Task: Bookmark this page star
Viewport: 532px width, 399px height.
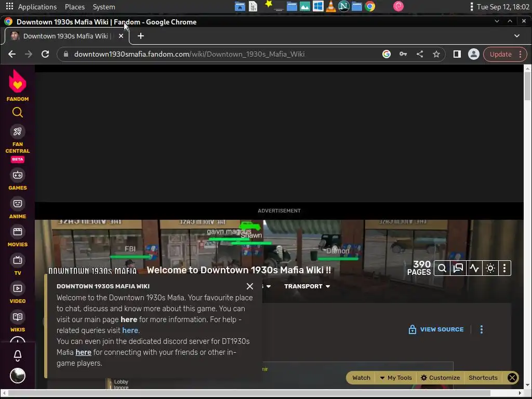Action: 436,54
